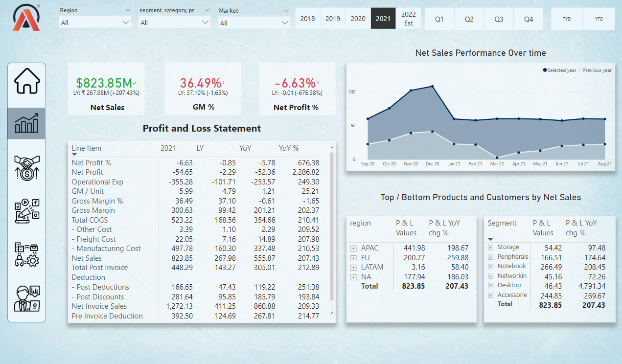This screenshot has height=364, width=622.
Task: Click the Q1 filter button
Action: pos(439,19)
